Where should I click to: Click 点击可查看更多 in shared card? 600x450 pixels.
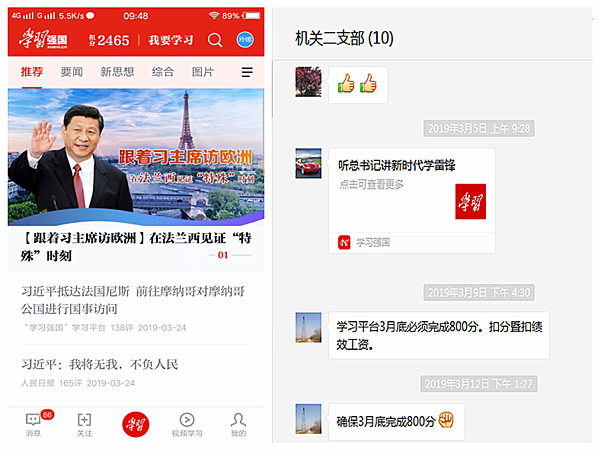[371, 184]
